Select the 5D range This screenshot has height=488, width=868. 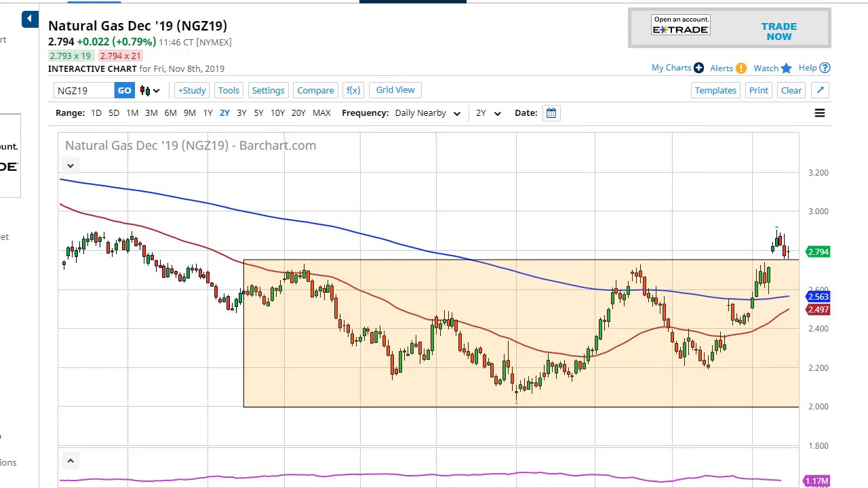114,113
